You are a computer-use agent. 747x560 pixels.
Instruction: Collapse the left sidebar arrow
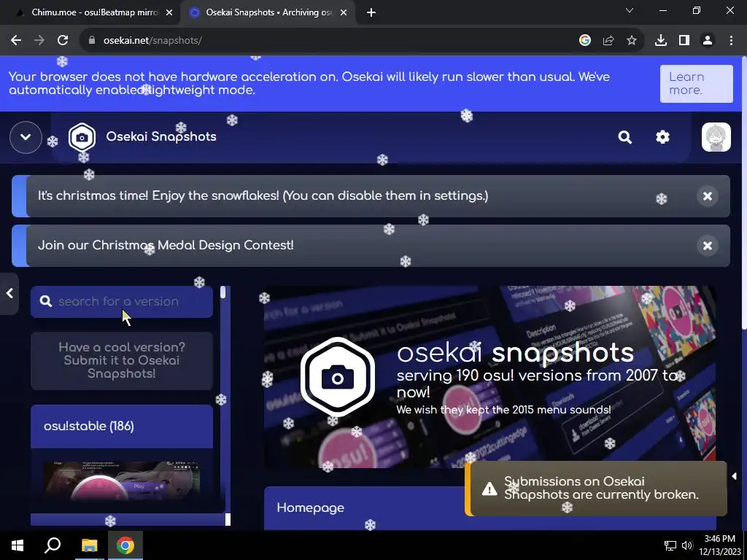[x=9, y=293]
